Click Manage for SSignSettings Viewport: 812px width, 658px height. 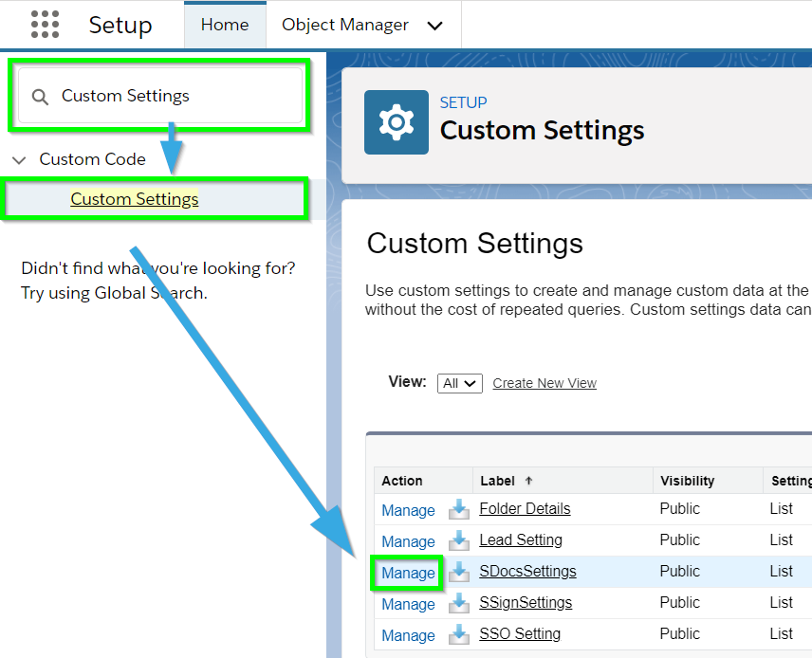click(x=408, y=604)
